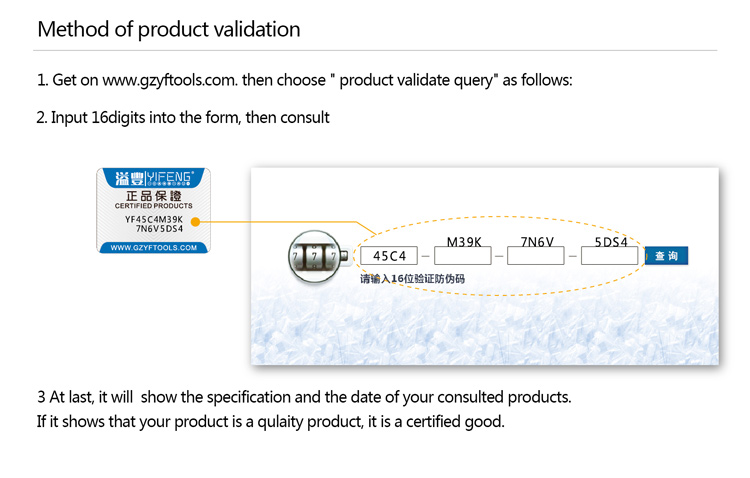Click the YF45C4M39K code on the sticker

tap(154, 220)
